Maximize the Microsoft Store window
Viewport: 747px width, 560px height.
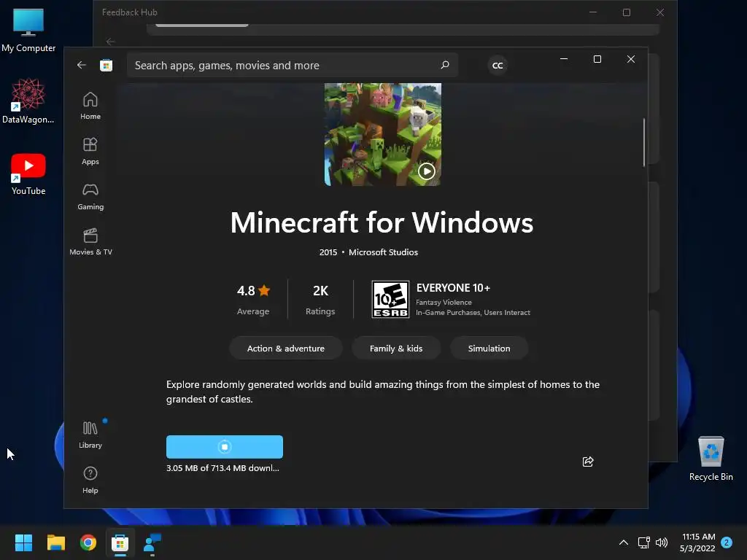pyautogui.click(x=597, y=59)
